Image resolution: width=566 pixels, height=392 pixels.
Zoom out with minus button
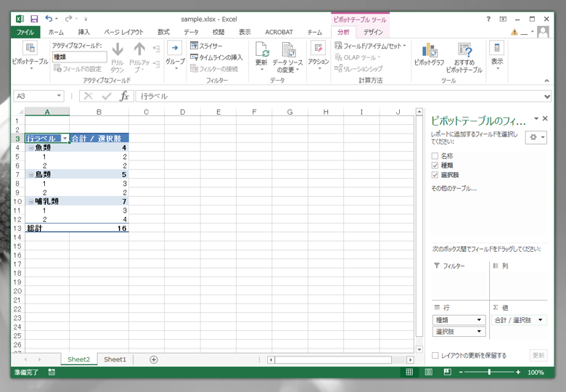(461, 372)
